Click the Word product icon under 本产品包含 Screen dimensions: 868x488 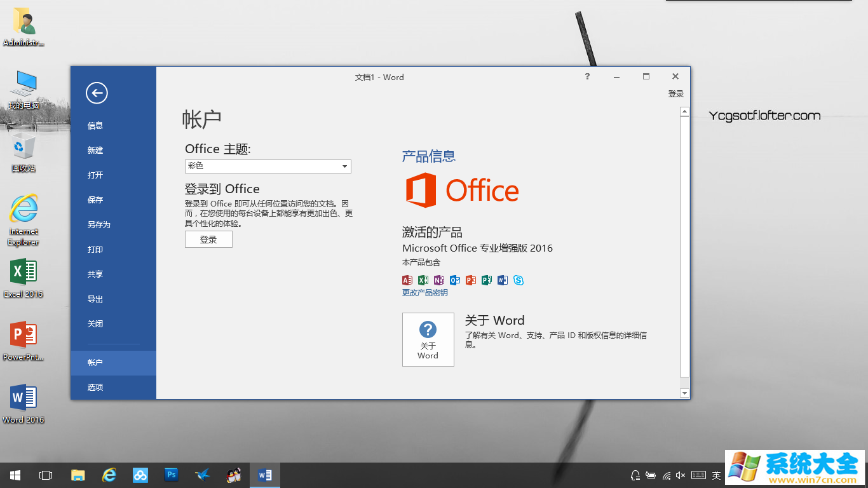click(x=503, y=280)
